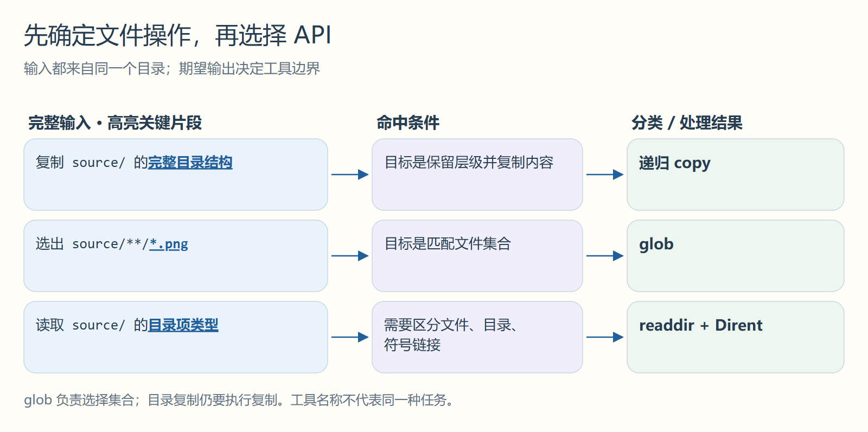This screenshot has width=868, height=432.
Task: Click the text 复制 source/ 的
Action: (x=92, y=163)
